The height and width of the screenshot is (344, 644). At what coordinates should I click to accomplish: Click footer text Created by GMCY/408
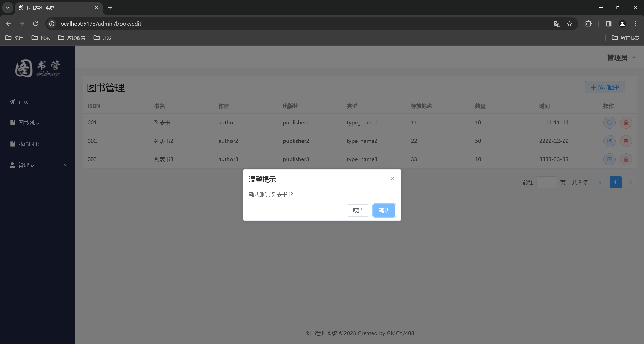tap(386, 333)
